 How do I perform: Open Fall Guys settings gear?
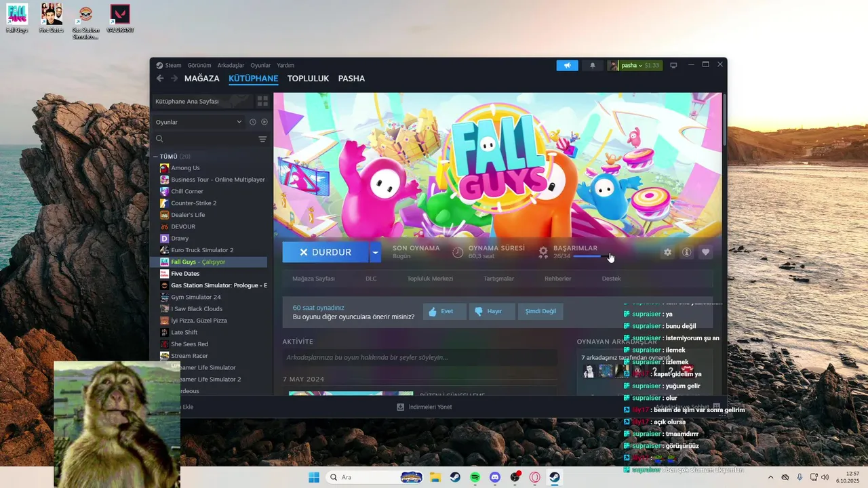tap(667, 252)
